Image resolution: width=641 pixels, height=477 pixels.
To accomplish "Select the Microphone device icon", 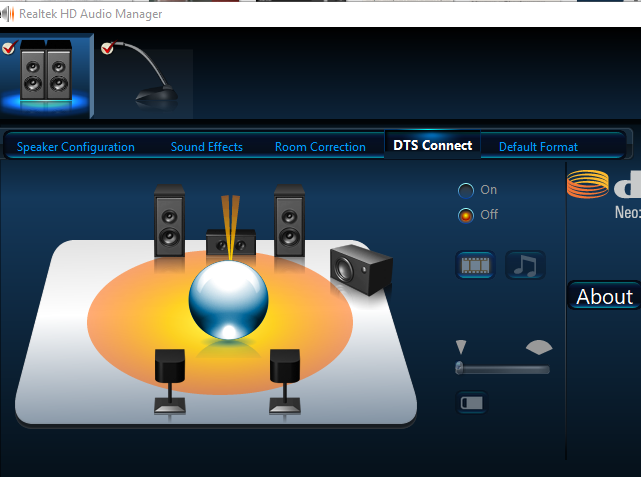I will (x=144, y=77).
